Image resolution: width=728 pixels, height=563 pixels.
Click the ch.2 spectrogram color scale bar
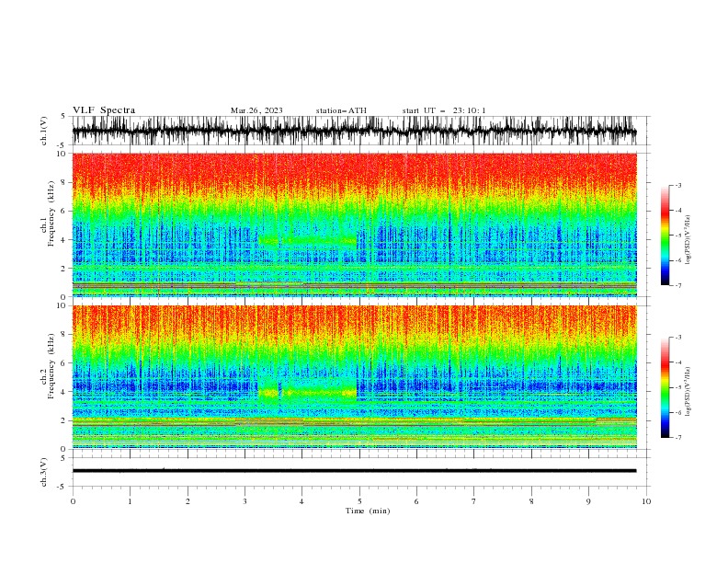click(x=665, y=387)
